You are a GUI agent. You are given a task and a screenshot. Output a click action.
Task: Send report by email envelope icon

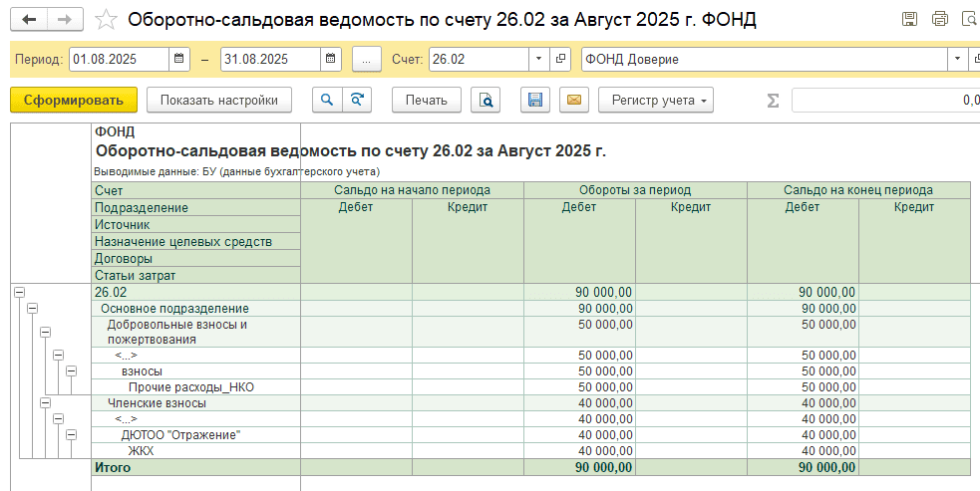(x=572, y=100)
